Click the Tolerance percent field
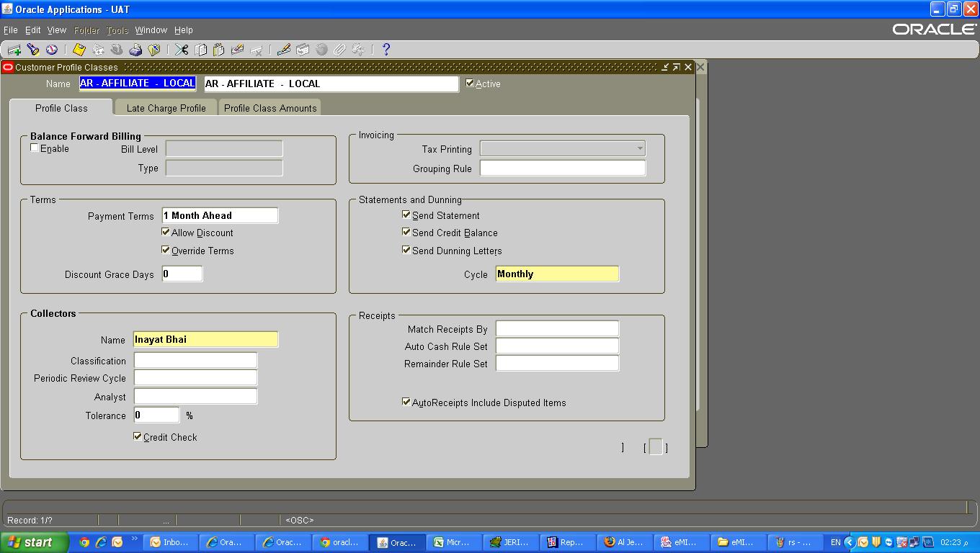980x553 pixels. 156,415
